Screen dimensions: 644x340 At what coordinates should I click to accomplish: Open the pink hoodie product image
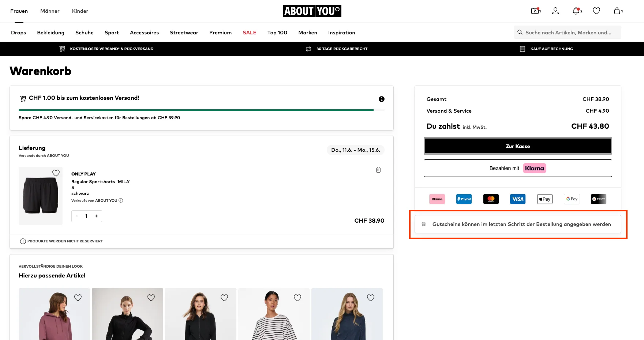54,314
